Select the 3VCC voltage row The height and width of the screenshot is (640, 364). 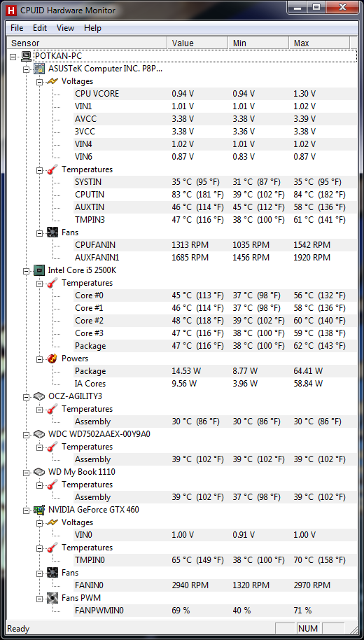click(x=214, y=132)
